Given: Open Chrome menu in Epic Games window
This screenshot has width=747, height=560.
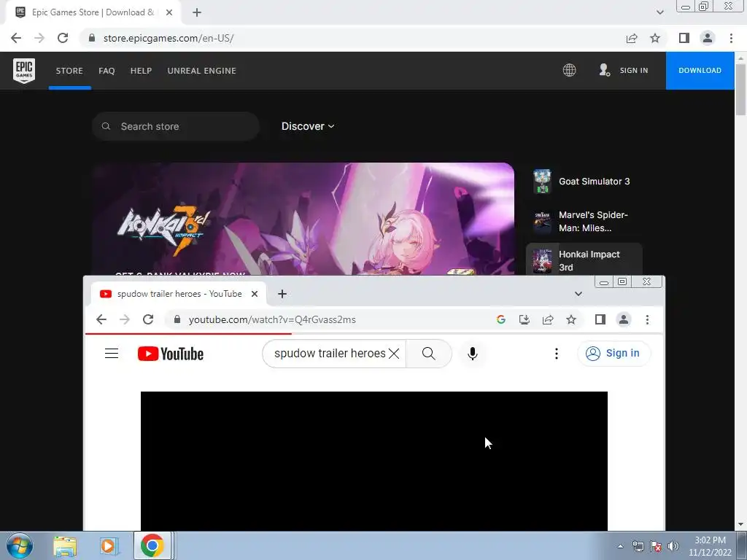Looking at the screenshot, I should 731,38.
